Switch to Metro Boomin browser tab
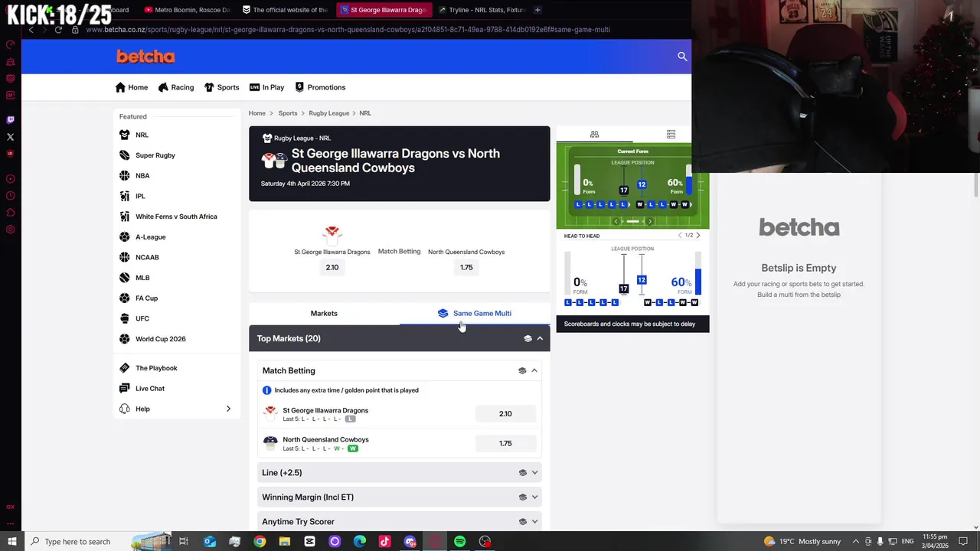 point(186,10)
